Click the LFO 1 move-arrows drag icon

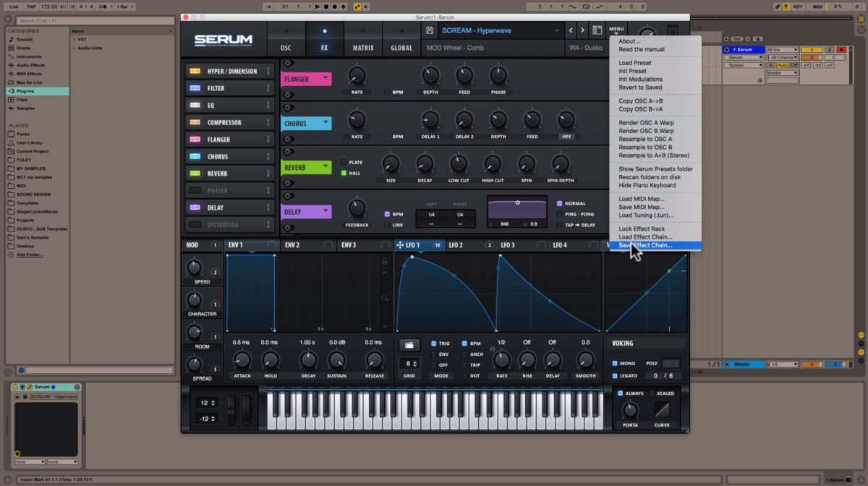pos(399,245)
